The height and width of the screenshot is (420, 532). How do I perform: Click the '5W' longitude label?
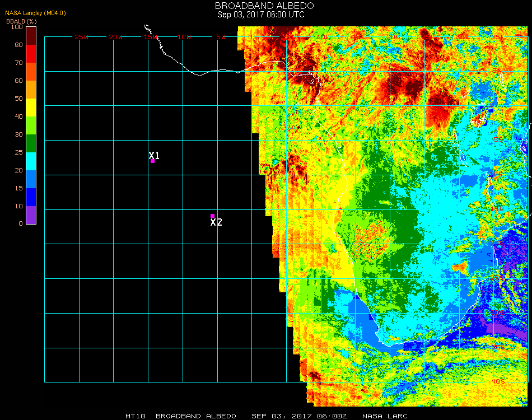[221, 37]
